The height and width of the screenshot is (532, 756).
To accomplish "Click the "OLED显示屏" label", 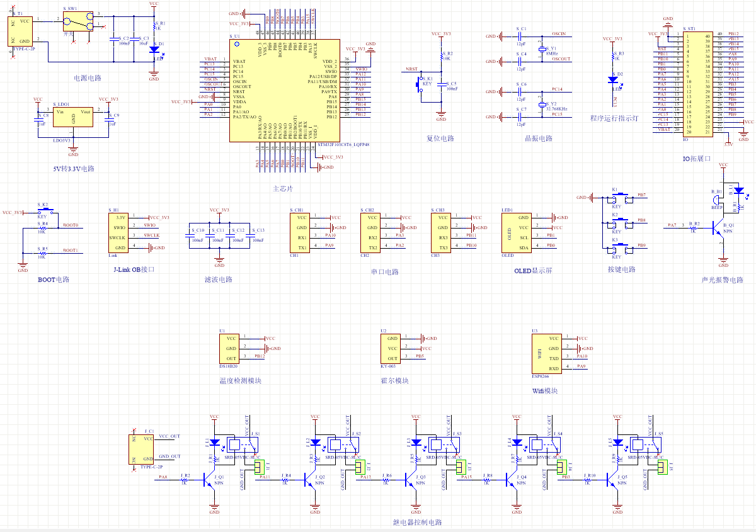I will [x=533, y=271].
